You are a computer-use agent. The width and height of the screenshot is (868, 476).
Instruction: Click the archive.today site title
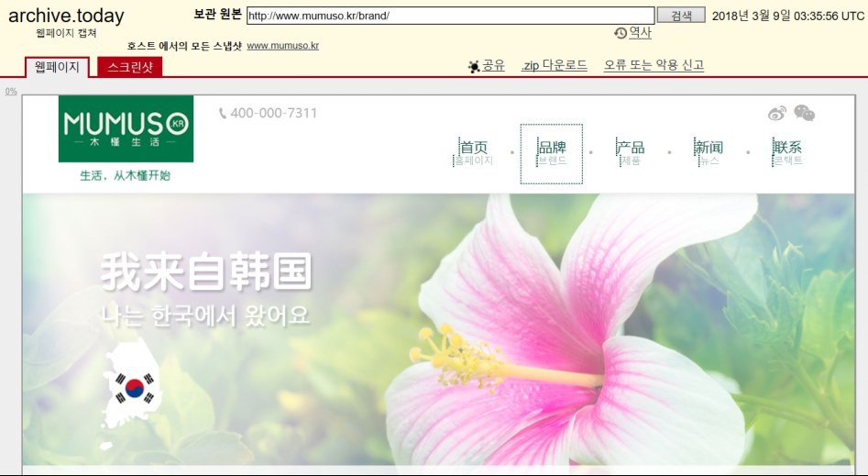click(66, 16)
